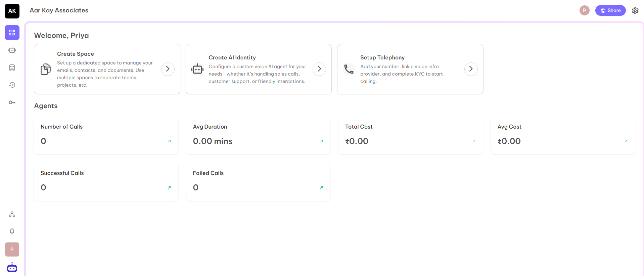Click the Avg Duration label
The height and width of the screenshot is (276, 644).
[x=210, y=127]
